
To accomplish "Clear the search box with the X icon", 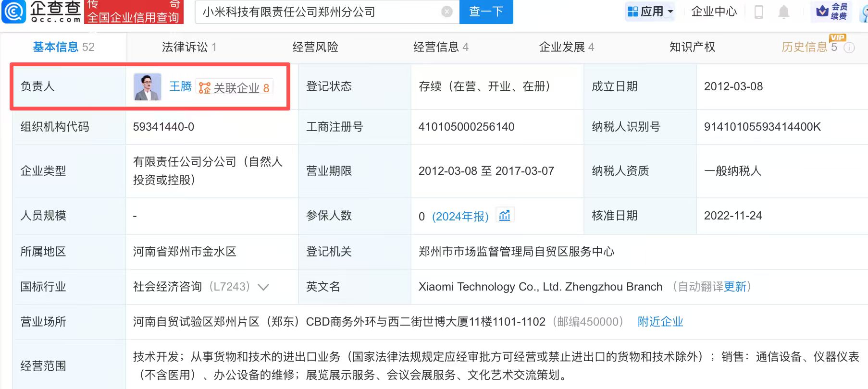I will [446, 12].
